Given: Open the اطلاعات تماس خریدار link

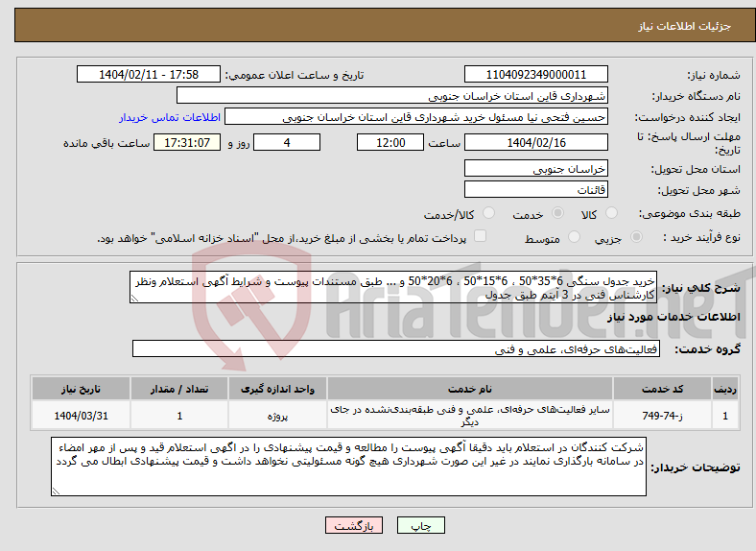Looking at the screenshot, I should (x=170, y=117).
